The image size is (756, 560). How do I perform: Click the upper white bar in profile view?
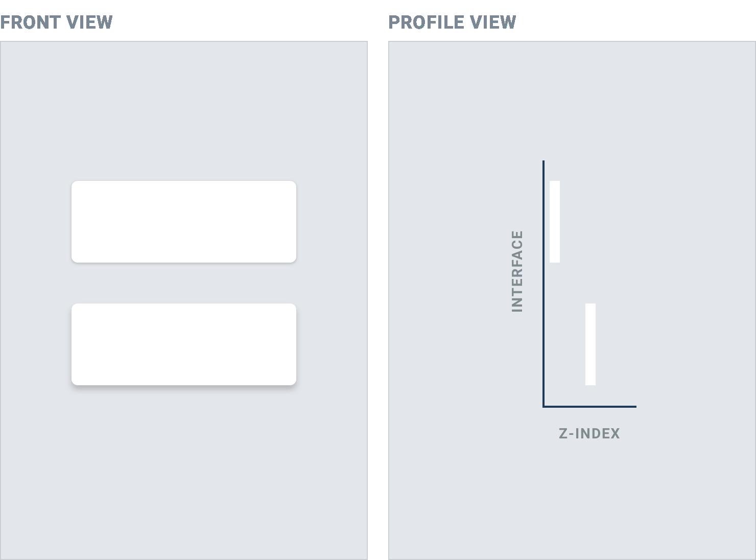coord(555,221)
